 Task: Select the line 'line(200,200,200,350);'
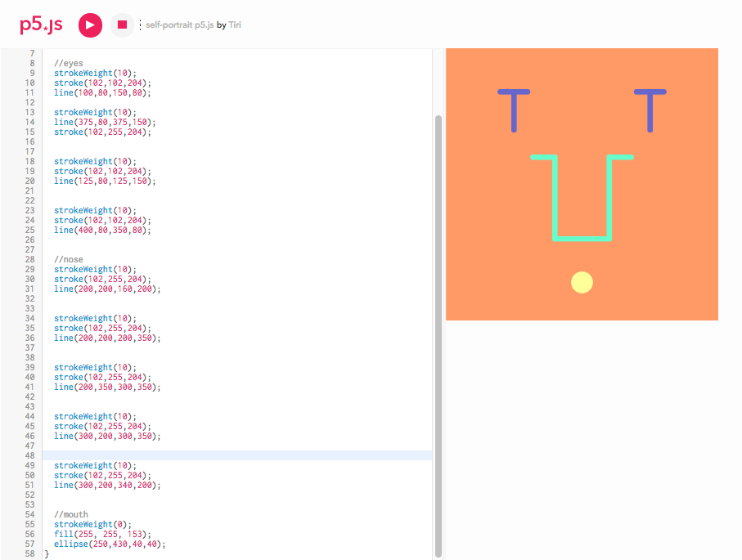[x=107, y=338]
